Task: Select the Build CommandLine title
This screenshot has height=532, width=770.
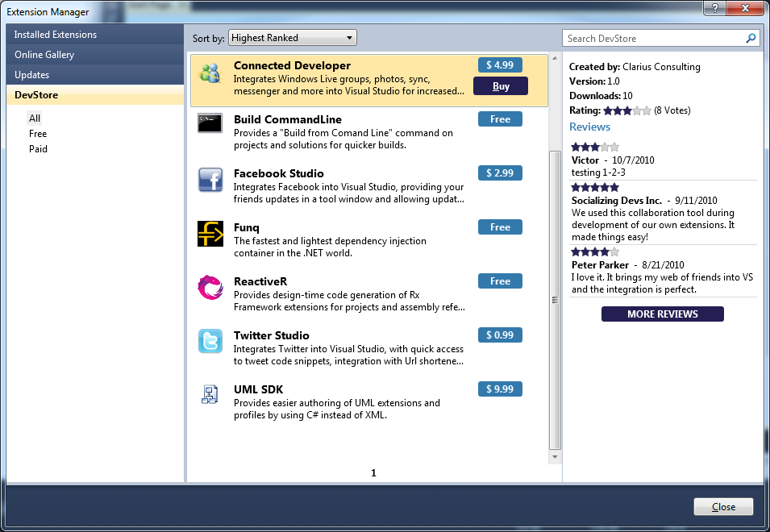Action: coord(288,119)
